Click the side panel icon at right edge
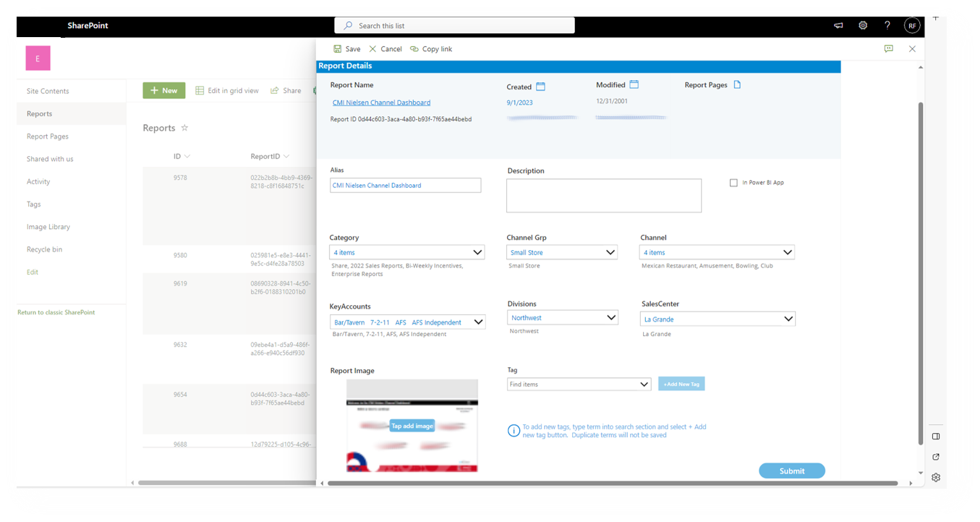 click(x=936, y=436)
